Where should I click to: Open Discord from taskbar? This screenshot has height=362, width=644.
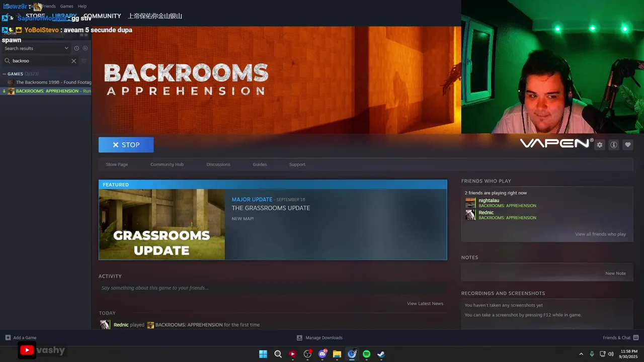[323, 354]
